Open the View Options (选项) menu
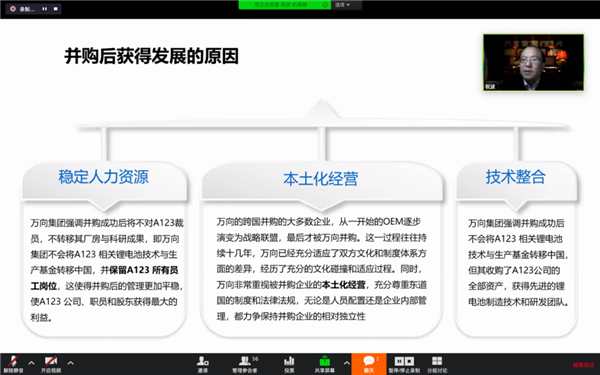This screenshot has width=600, height=375. point(343,5)
